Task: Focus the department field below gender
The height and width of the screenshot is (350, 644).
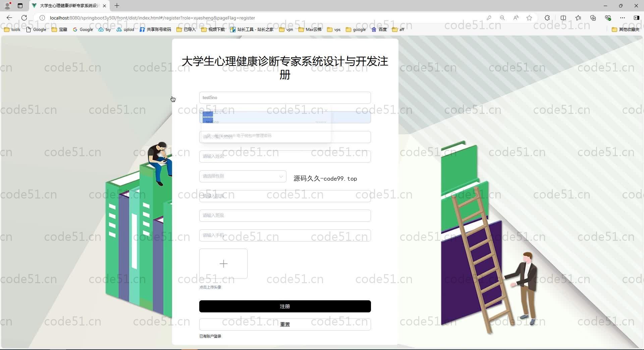Action: [285, 196]
